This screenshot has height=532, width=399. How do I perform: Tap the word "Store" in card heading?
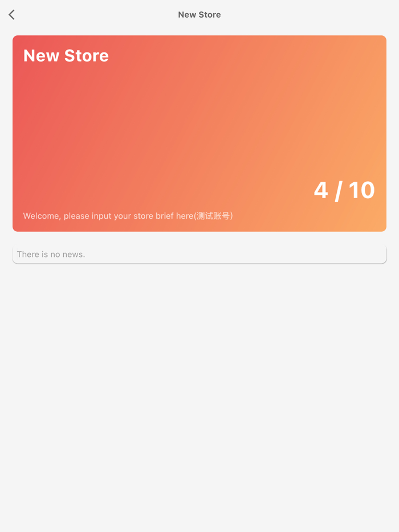[87, 56]
